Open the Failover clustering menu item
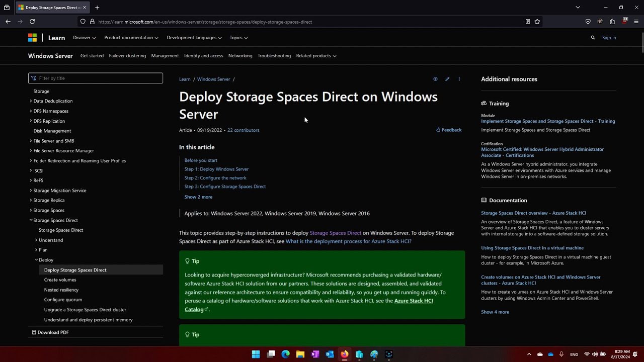 pos(127,56)
